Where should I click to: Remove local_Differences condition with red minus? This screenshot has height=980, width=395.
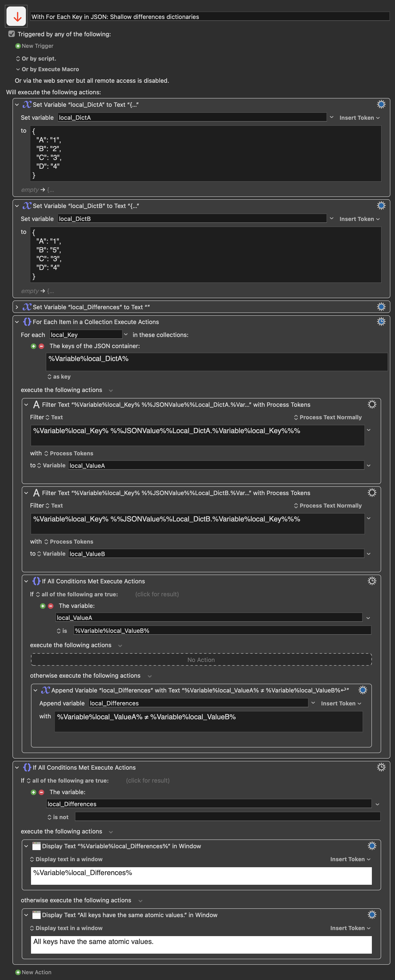pos(41,793)
